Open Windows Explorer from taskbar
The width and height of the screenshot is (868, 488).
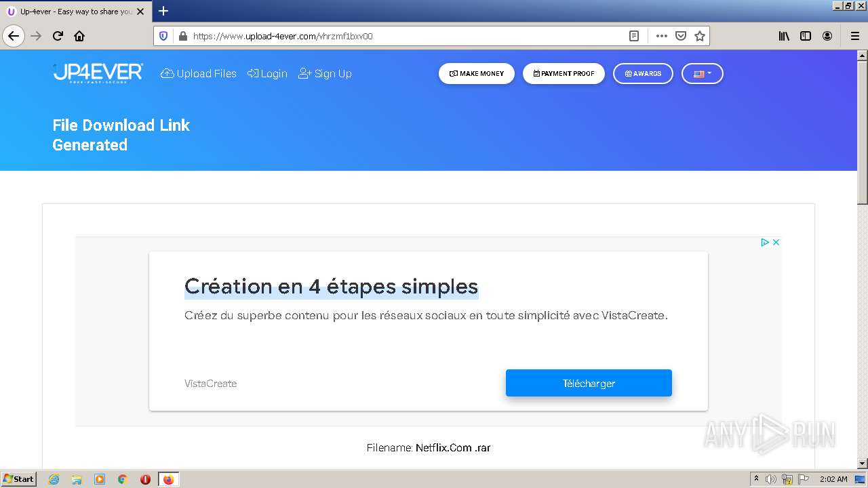[x=77, y=479]
